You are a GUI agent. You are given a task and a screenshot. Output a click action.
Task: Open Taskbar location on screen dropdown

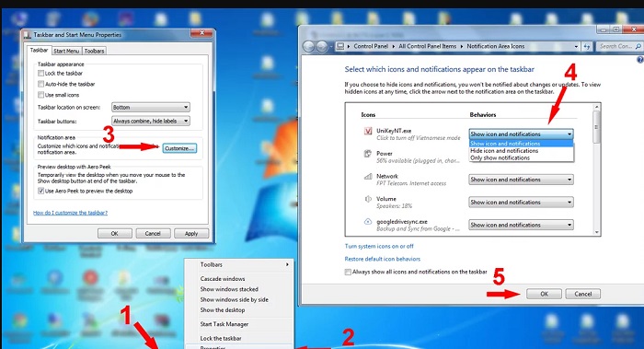[151, 108]
